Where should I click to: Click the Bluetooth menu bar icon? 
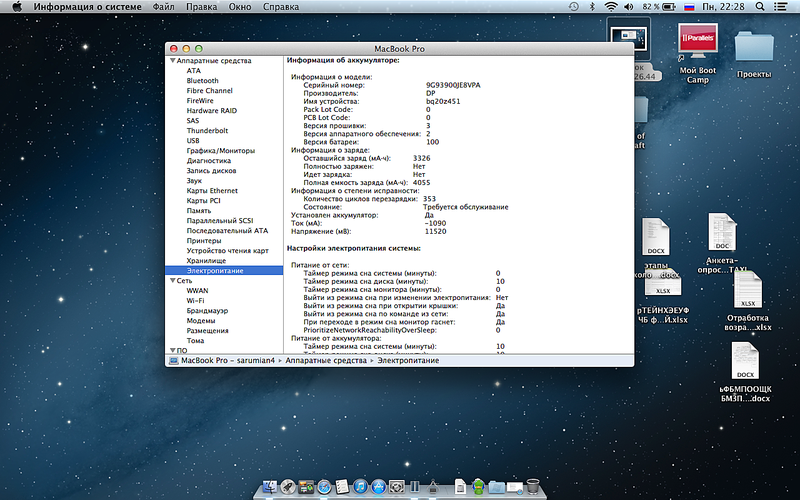point(592,7)
